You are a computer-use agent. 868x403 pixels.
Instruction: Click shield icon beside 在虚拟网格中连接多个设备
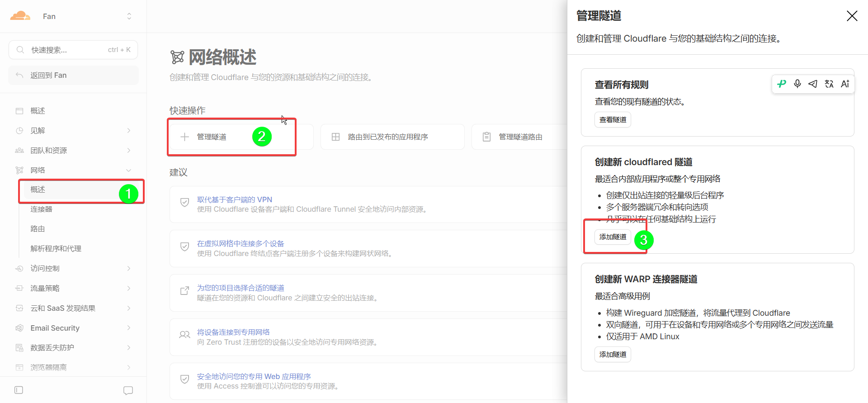point(184,247)
